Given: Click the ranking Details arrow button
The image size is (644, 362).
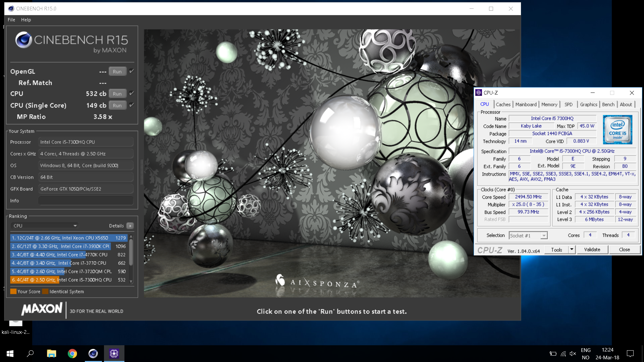Looking at the screenshot, I should coord(130,226).
